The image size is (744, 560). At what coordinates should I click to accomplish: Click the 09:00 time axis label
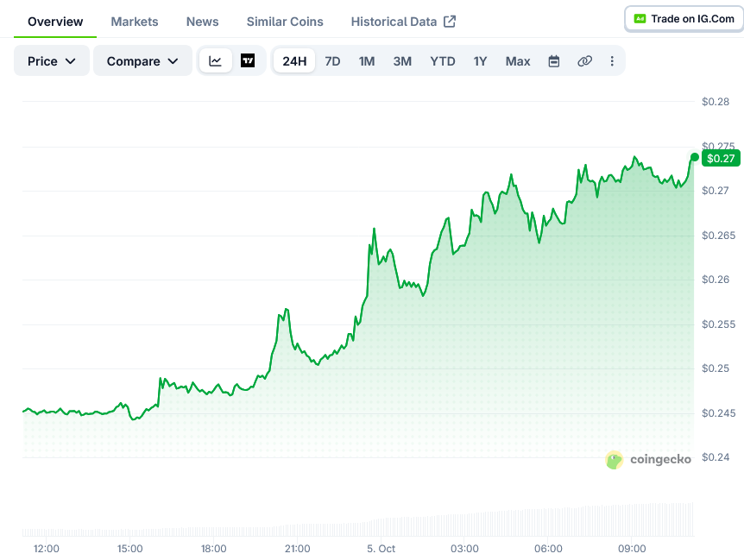tap(632, 549)
